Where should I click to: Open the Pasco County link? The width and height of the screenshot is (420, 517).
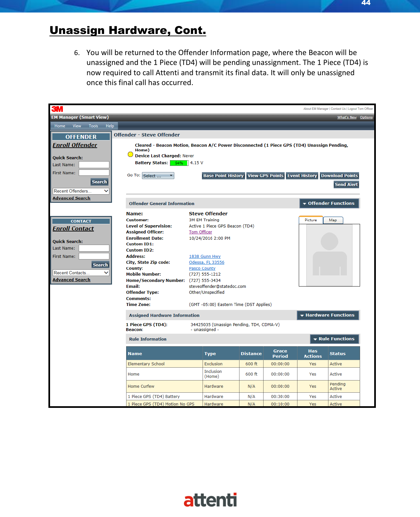click(x=202, y=268)
